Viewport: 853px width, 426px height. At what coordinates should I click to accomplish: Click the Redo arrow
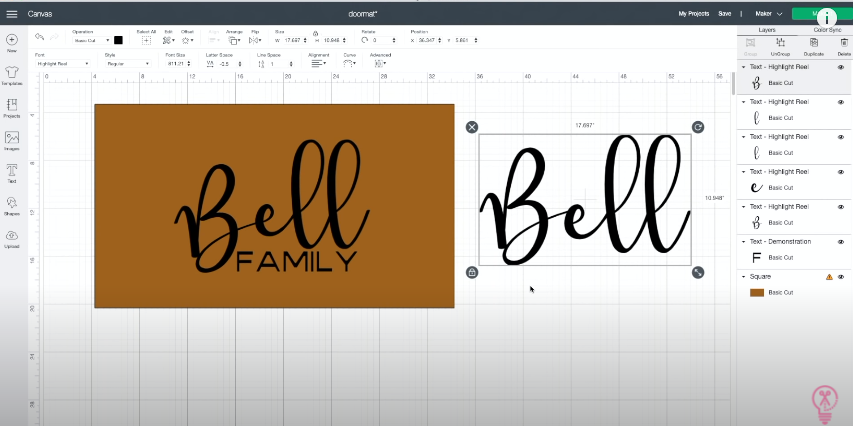point(54,36)
